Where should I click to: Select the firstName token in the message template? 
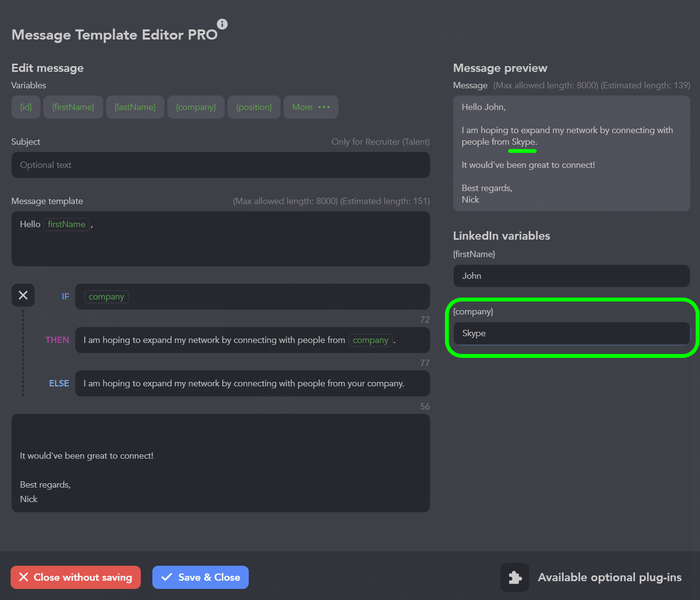point(67,224)
